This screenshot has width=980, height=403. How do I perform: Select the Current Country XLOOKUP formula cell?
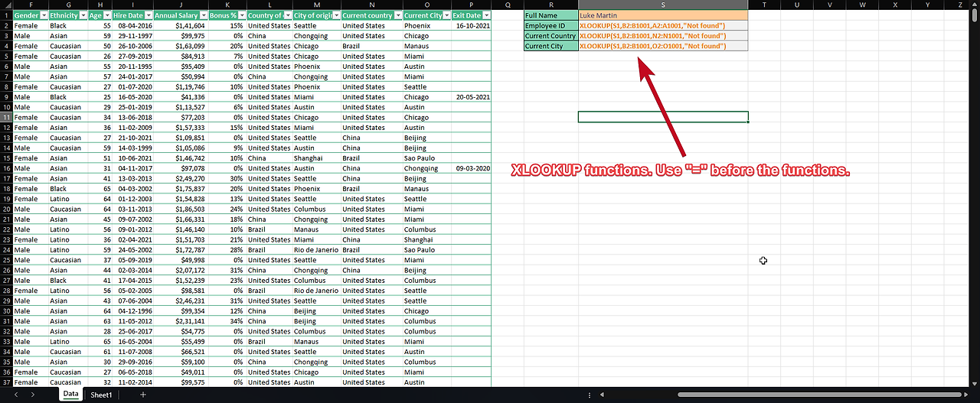pyautogui.click(x=663, y=36)
